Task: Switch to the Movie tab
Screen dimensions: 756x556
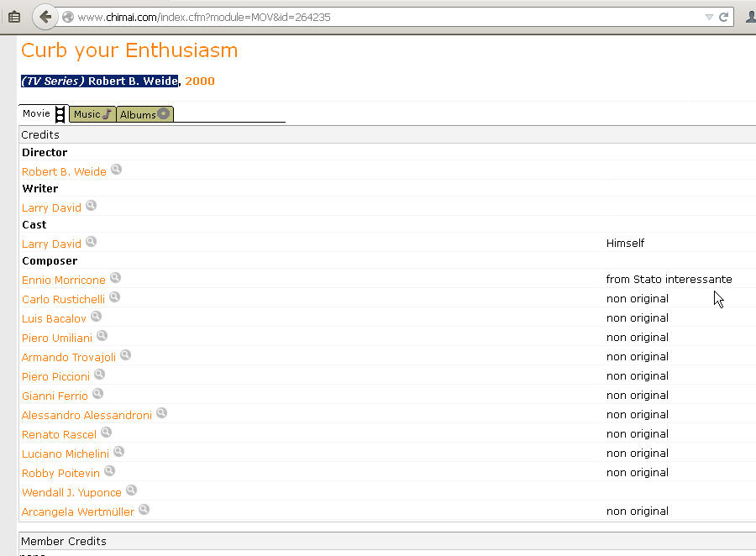Action: click(44, 114)
